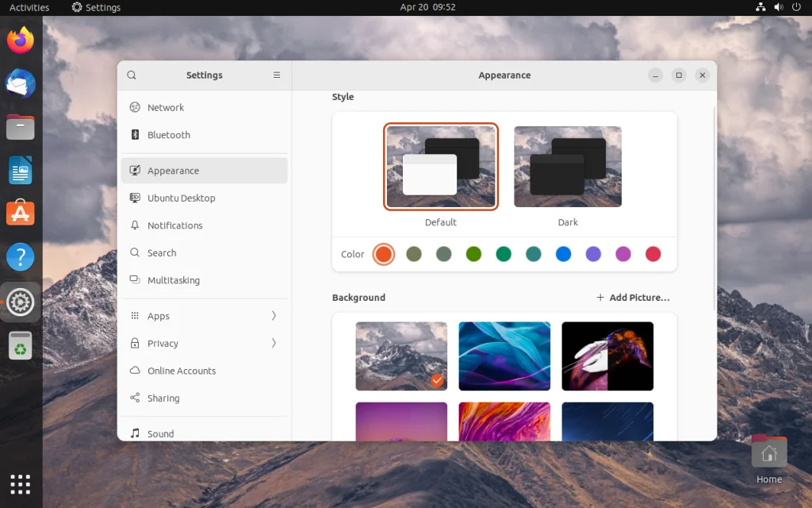The image size is (812, 508).
Task: Select the blue accent color
Action: click(x=563, y=254)
